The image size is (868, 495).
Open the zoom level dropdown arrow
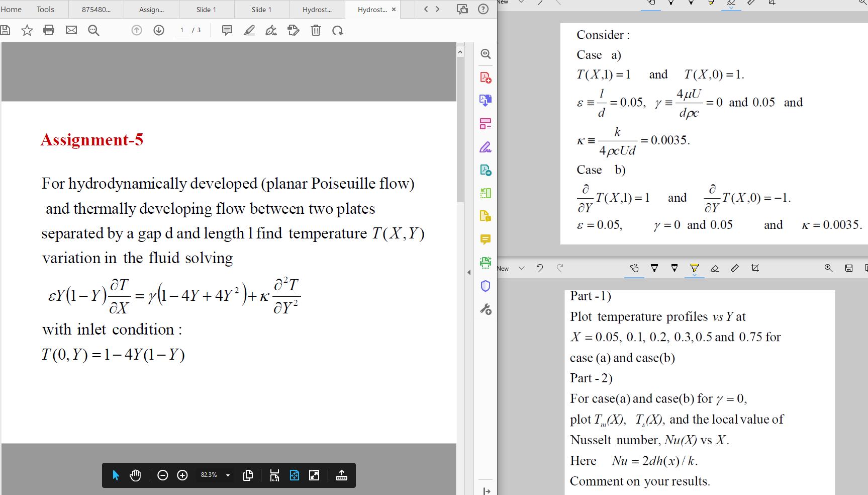point(228,475)
